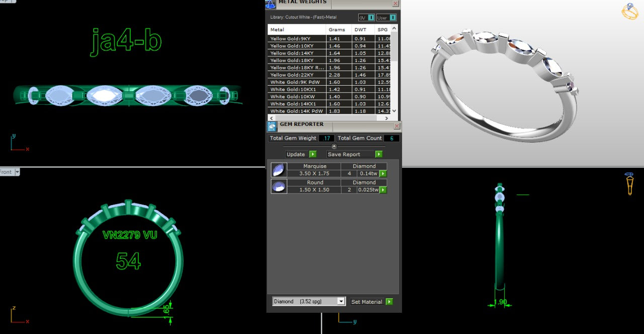Click the 0.025tw weight cell

pyautogui.click(x=368, y=190)
